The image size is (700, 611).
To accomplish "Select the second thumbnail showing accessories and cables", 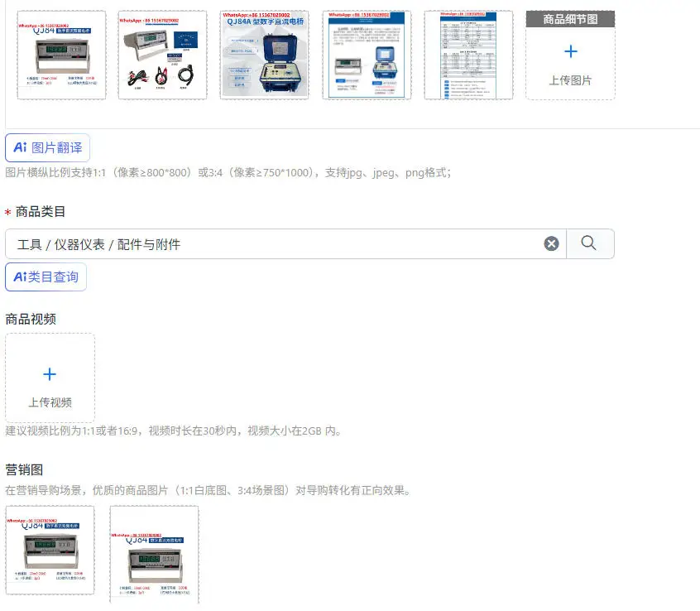I will click(x=162, y=55).
